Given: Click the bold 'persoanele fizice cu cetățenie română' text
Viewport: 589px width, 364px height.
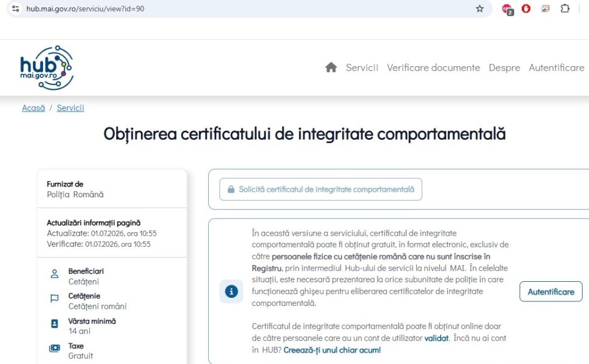Looking at the screenshot, I should click(339, 256).
